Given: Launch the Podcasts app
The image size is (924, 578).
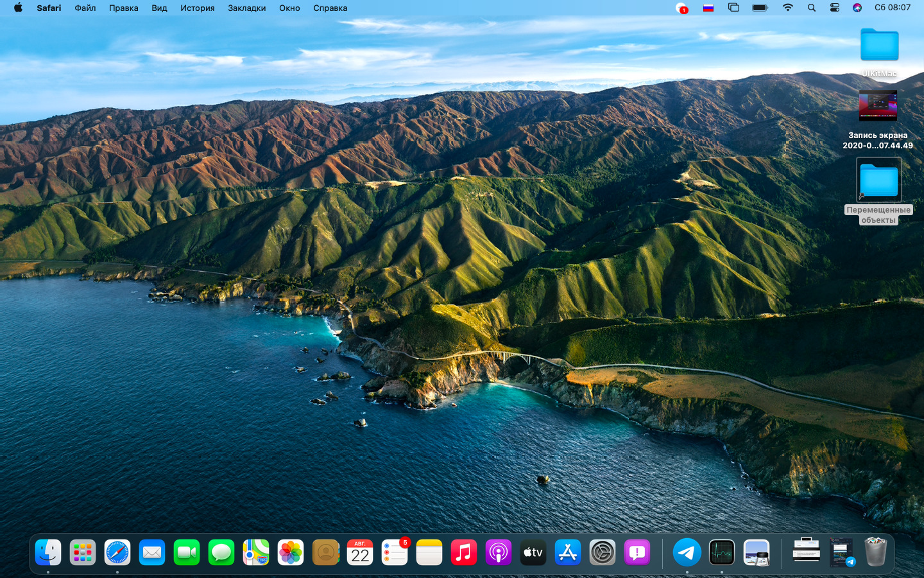Looking at the screenshot, I should pos(499,552).
